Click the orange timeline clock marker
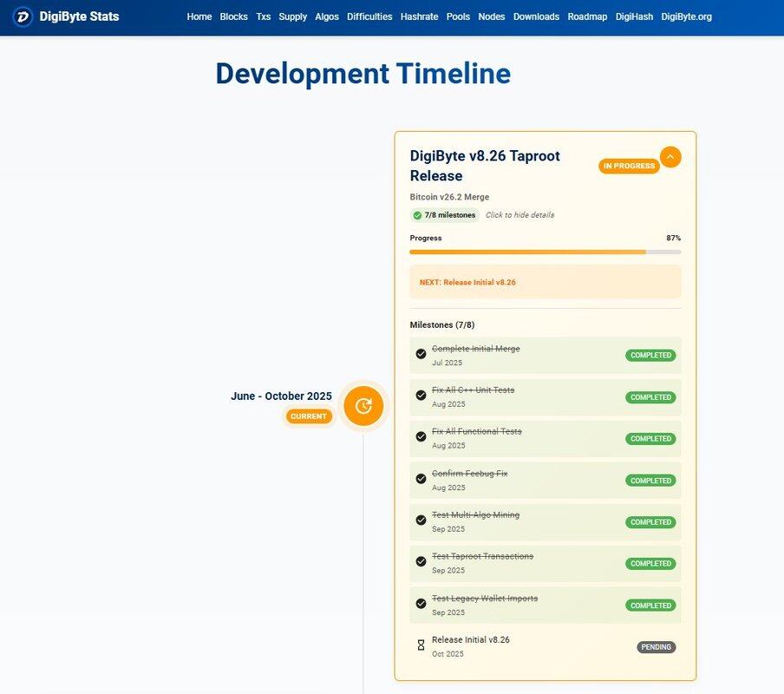The height and width of the screenshot is (694, 784). (363, 405)
